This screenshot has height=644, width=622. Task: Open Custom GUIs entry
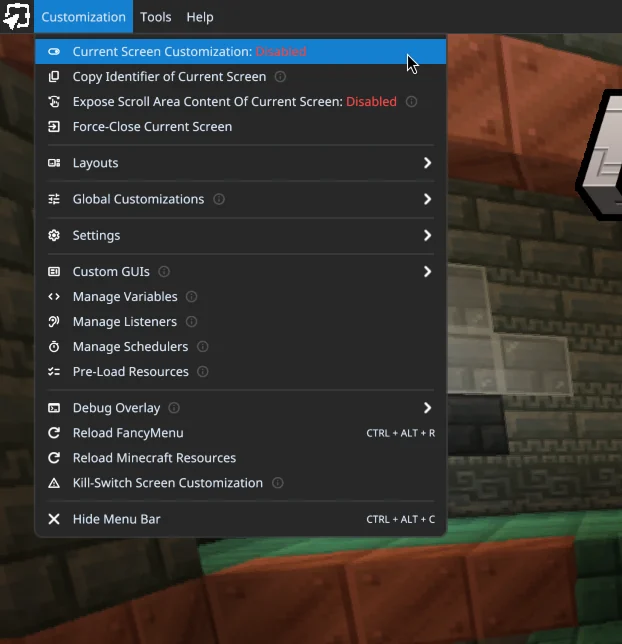tap(241, 271)
